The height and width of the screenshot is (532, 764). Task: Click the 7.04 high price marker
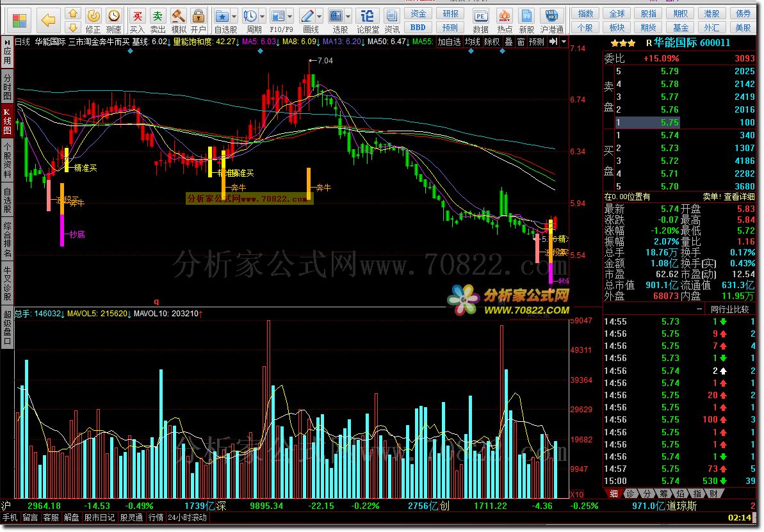(321, 60)
